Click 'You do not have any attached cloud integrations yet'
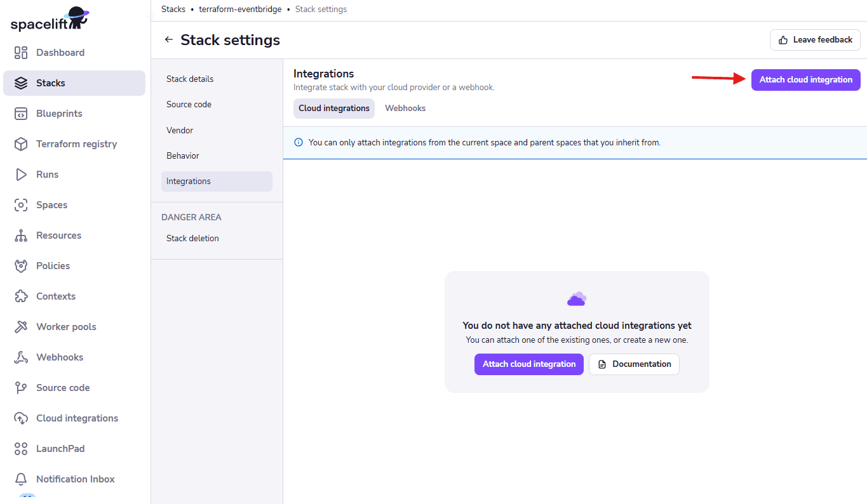Screen dimensions: 867x504 pyautogui.click(x=577, y=326)
